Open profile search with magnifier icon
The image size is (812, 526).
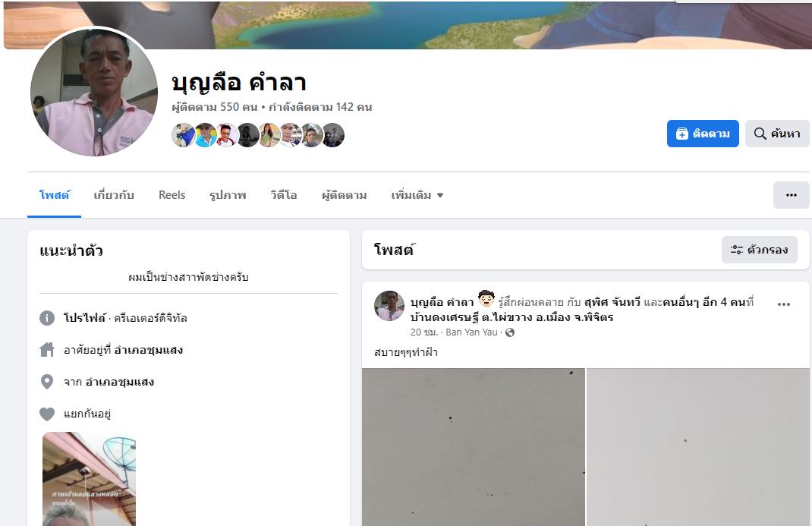click(777, 134)
